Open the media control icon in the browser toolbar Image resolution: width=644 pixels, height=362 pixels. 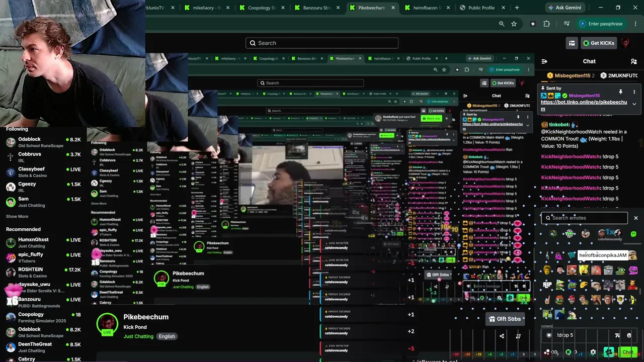tap(567, 24)
